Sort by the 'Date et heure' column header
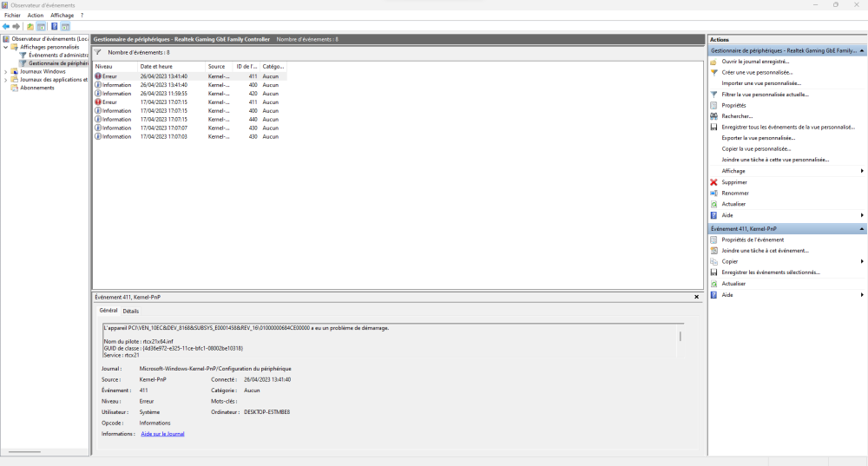The width and height of the screenshot is (868, 466). pos(172,67)
